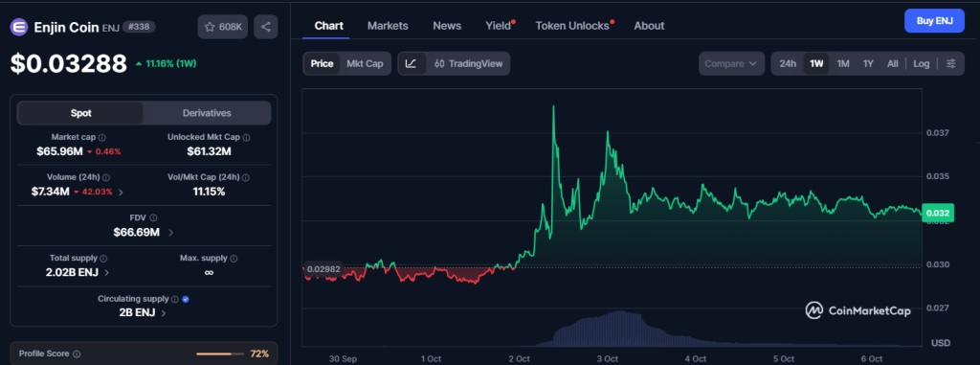The height and width of the screenshot is (365, 980).
Task: Set chart range to All
Action: click(893, 63)
